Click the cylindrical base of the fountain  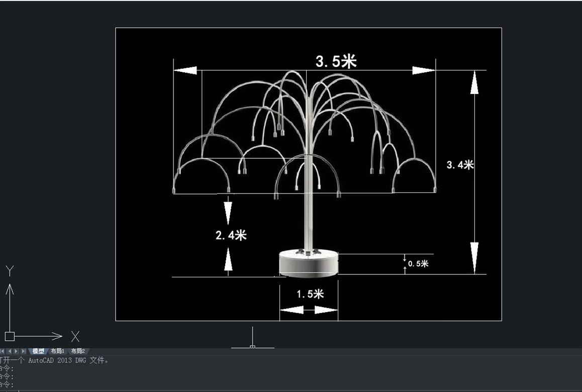(x=309, y=263)
